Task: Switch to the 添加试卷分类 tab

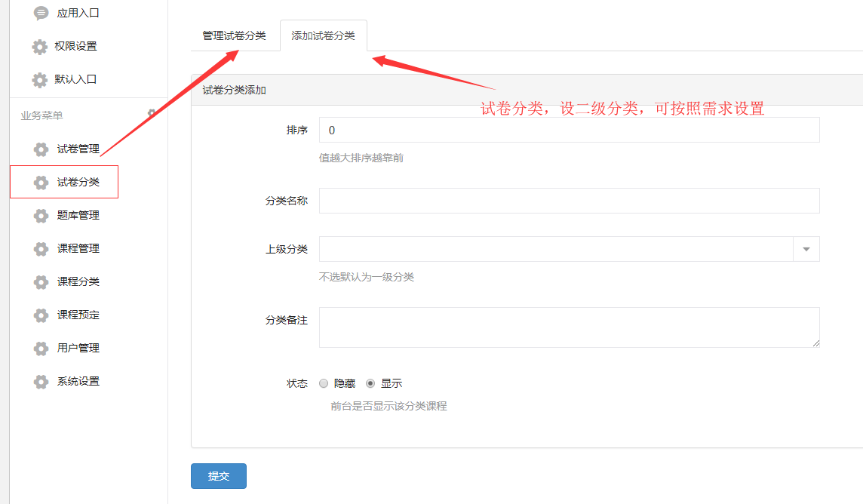Action: (x=324, y=35)
